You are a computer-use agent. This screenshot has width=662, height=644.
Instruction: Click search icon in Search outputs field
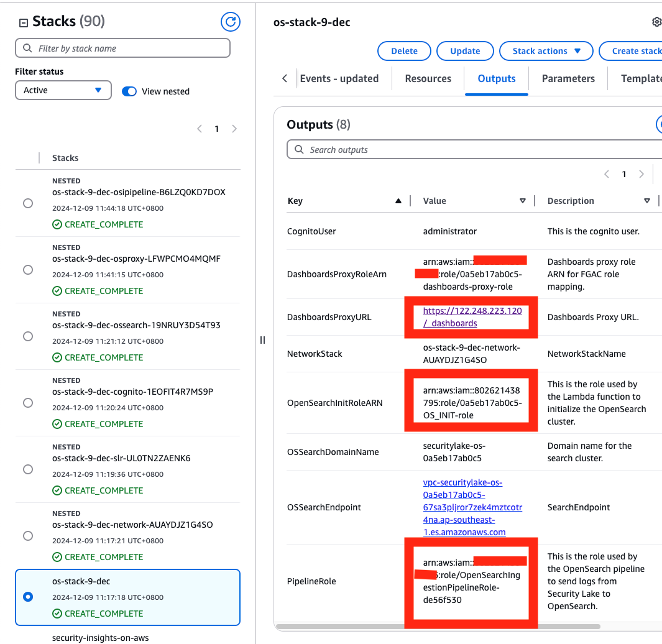click(x=299, y=149)
